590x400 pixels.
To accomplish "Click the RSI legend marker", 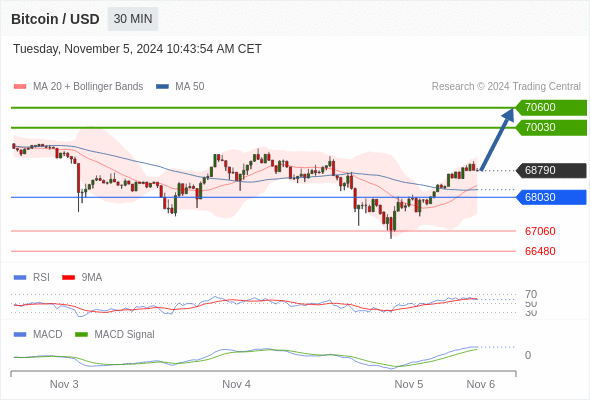I will click(20, 278).
